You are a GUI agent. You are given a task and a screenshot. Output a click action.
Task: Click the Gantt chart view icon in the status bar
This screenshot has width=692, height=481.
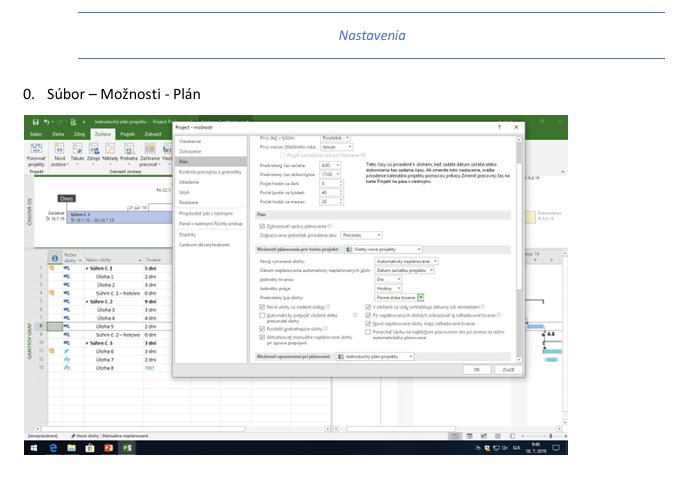(x=455, y=436)
